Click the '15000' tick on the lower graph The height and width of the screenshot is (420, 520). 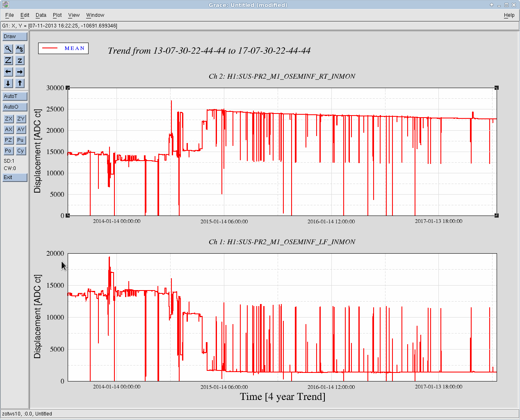click(x=55, y=285)
